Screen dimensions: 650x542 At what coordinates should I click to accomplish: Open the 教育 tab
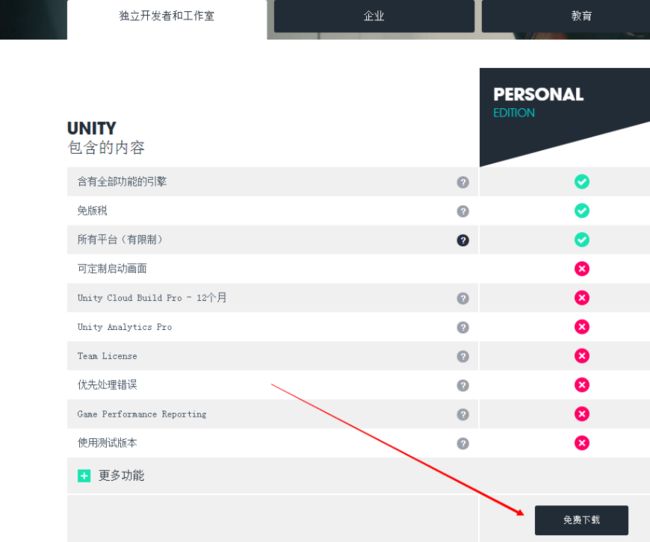pos(581,16)
